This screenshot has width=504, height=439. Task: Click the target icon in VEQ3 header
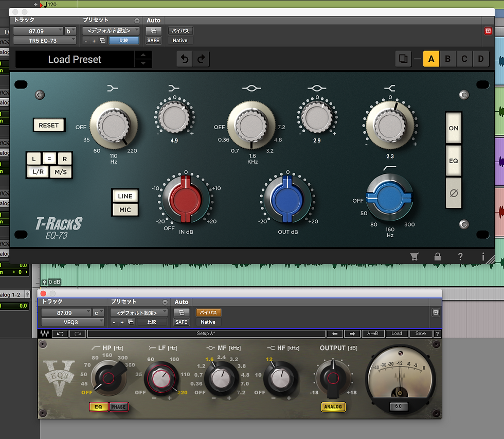tap(436, 312)
